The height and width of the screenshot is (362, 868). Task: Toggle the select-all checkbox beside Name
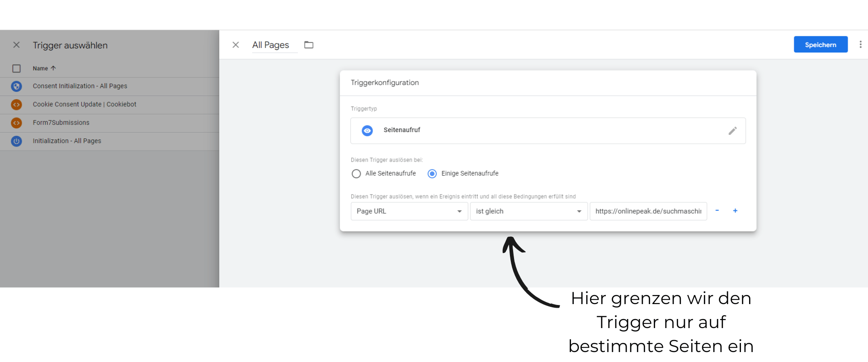(16, 68)
